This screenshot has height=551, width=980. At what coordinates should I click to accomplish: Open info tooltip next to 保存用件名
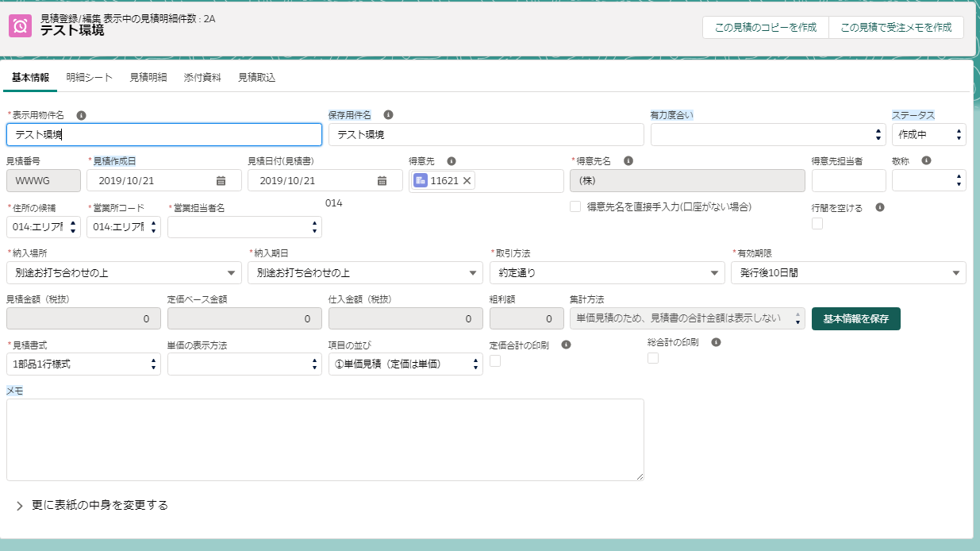(388, 115)
